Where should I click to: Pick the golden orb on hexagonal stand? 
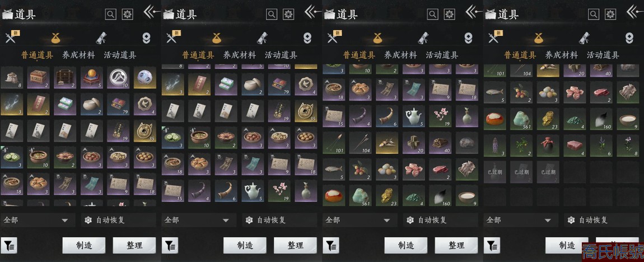click(x=92, y=78)
